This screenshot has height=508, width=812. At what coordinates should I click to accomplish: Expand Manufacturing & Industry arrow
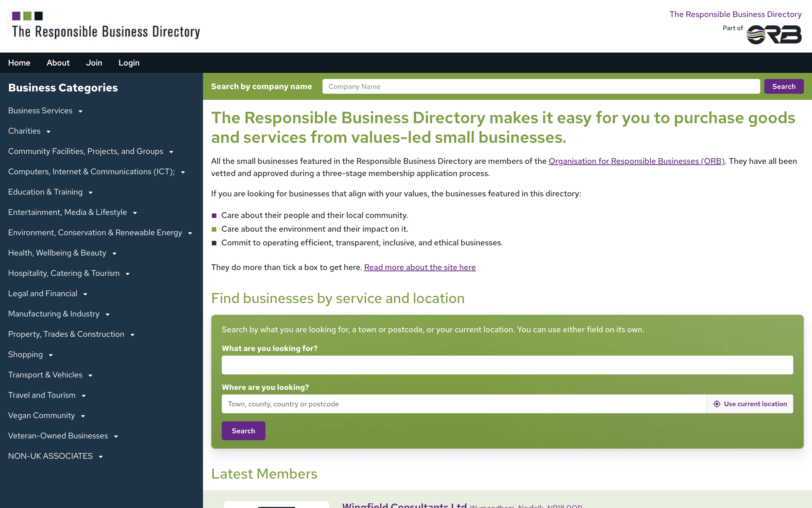(107, 314)
